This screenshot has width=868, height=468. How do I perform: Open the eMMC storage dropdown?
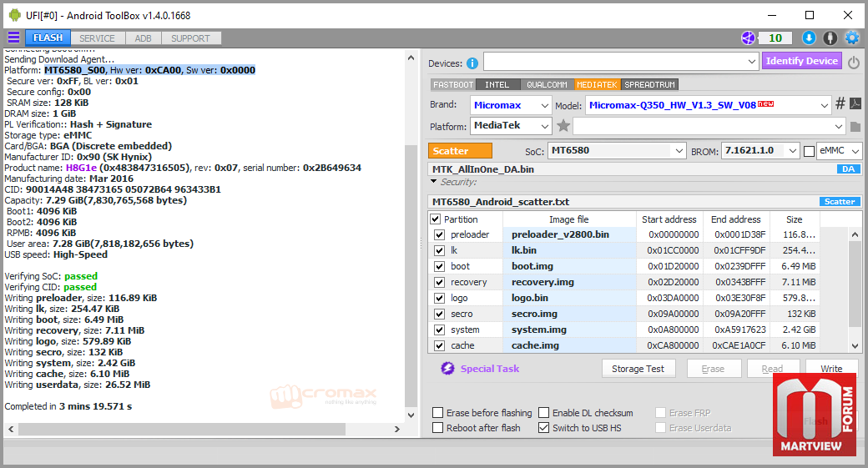(840, 150)
